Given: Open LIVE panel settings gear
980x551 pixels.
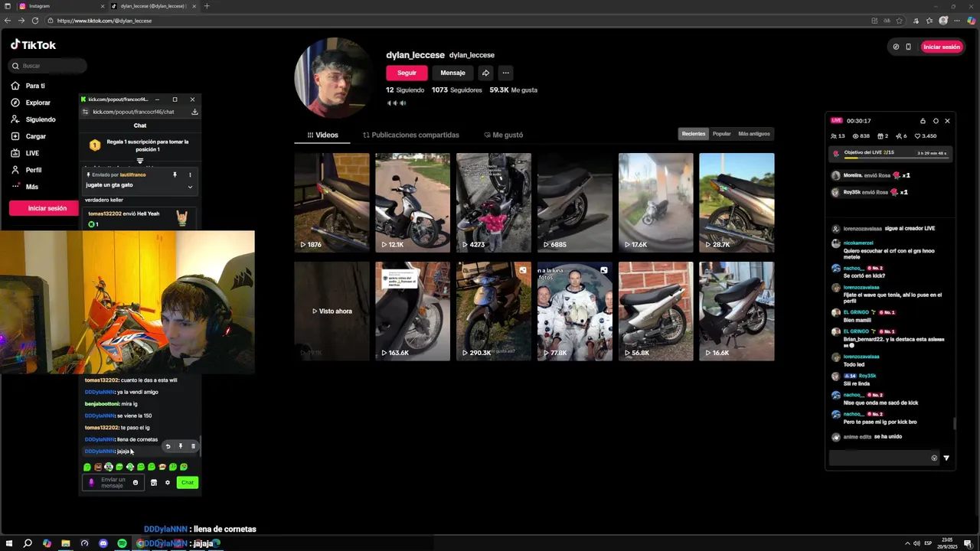Looking at the screenshot, I should tap(936, 121).
